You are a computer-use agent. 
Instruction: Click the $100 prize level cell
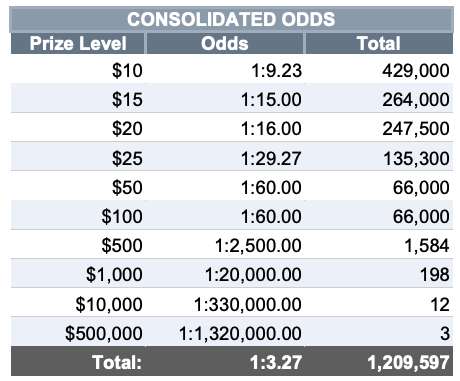[x=78, y=216]
